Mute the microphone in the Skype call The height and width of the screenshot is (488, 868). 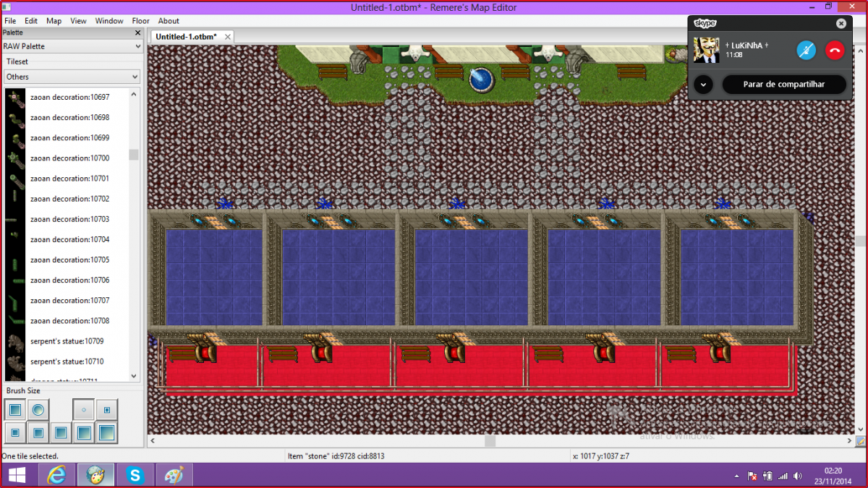pos(807,50)
